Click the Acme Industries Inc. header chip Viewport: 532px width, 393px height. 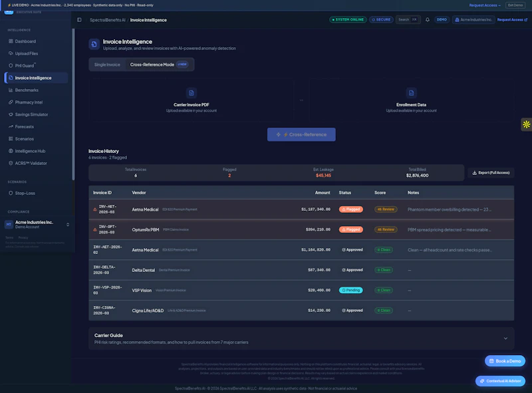click(473, 20)
